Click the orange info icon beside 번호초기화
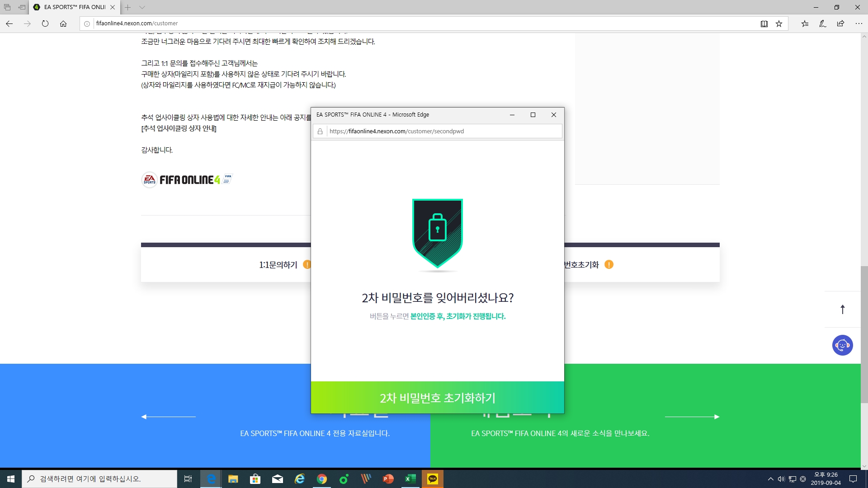 tap(609, 265)
